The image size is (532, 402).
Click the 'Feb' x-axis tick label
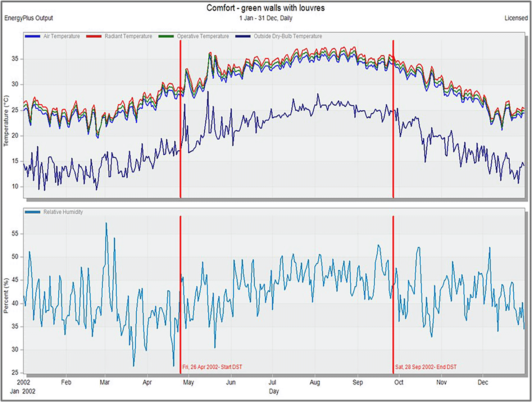[66, 382]
